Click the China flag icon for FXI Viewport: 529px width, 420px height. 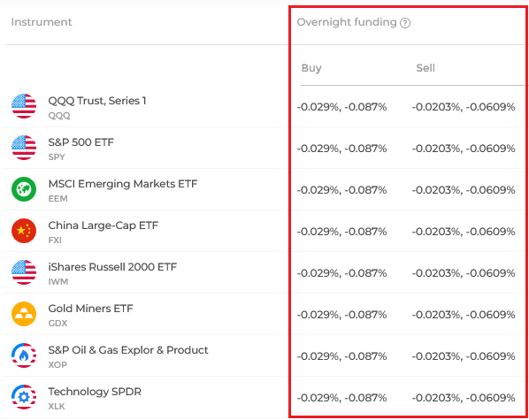tap(24, 231)
